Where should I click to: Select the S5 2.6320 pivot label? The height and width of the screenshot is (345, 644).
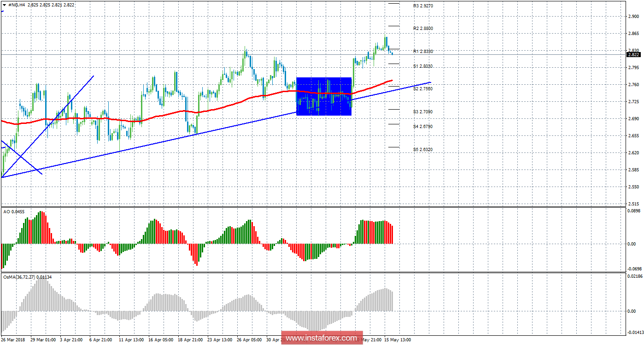tap(423, 149)
